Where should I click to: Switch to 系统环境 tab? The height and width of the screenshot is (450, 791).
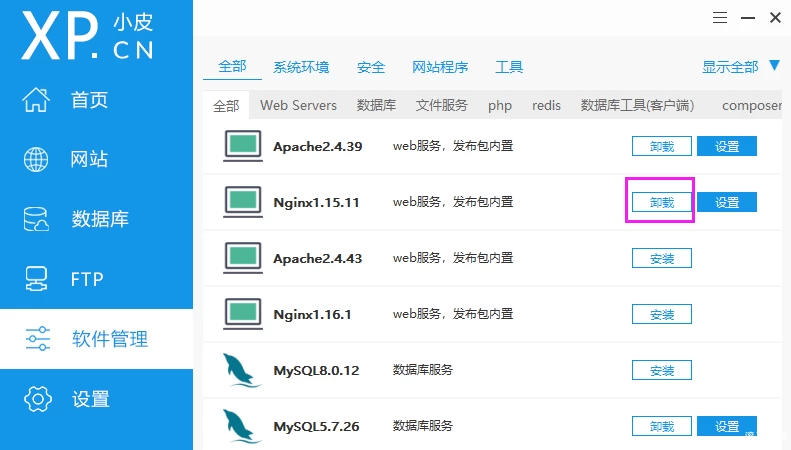tap(301, 67)
